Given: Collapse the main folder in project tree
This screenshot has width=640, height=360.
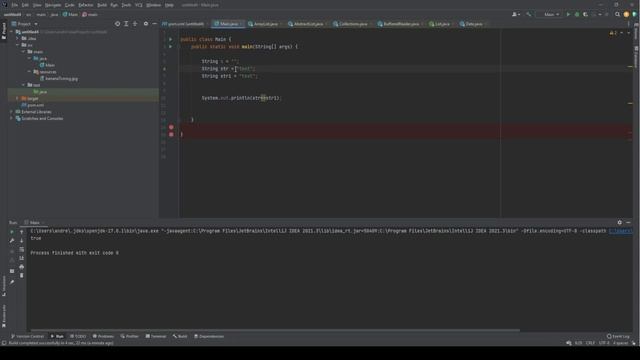Looking at the screenshot, I should [x=24, y=52].
